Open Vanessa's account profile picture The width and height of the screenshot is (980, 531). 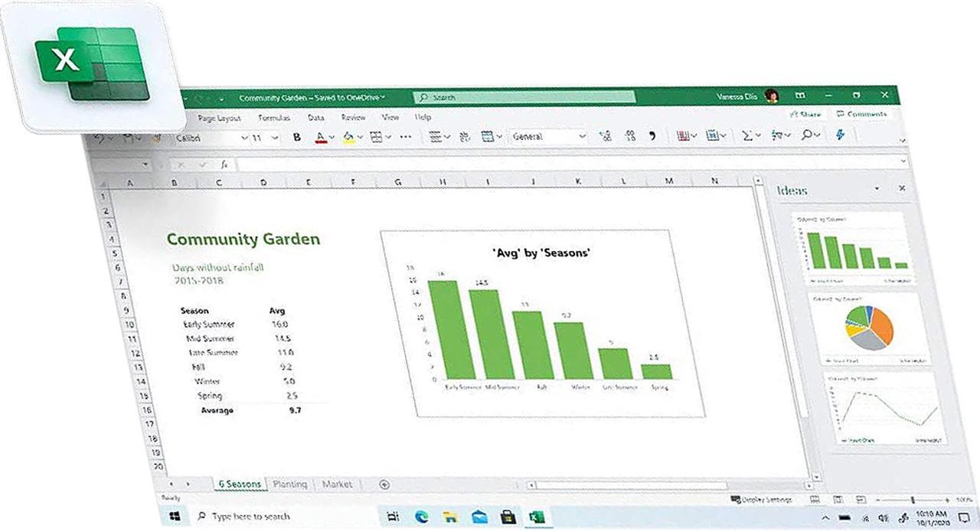tap(771, 96)
